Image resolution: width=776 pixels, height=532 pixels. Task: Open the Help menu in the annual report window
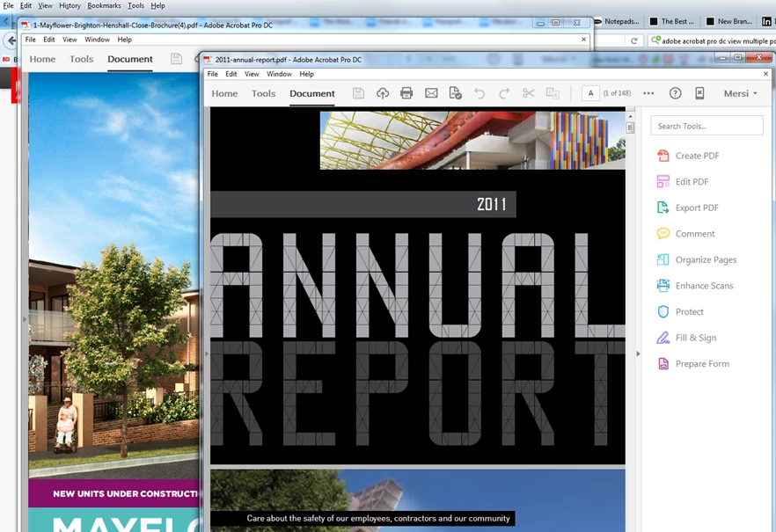pyautogui.click(x=306, y=74)
